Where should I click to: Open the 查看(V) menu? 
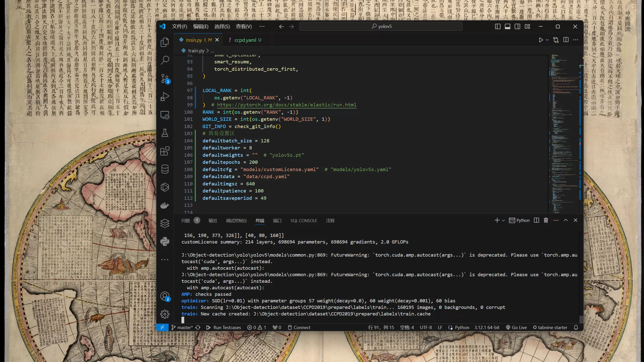coord(244,26)
